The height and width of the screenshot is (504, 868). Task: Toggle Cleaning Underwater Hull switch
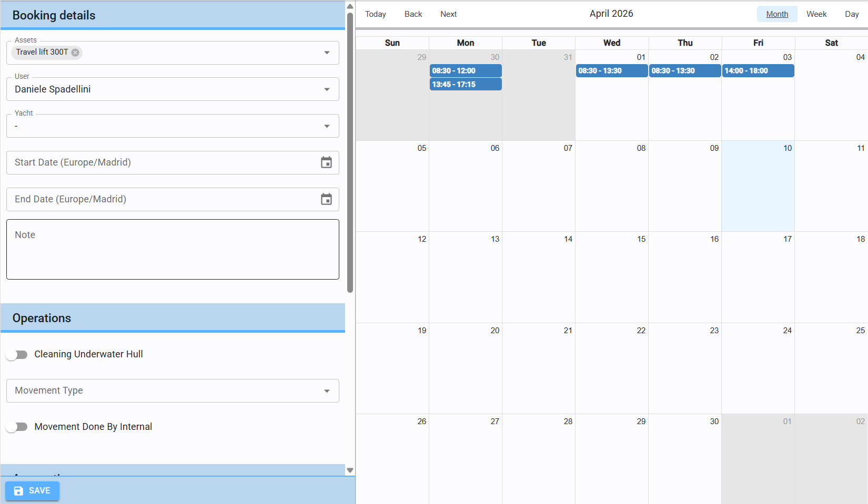[x=17, y=355]
